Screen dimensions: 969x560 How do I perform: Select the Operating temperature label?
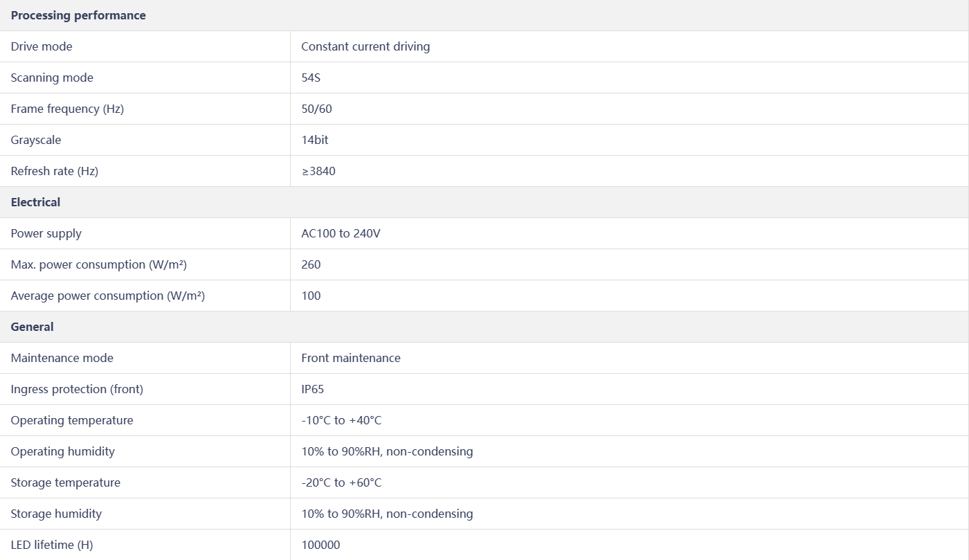click(x=72, y=420)
